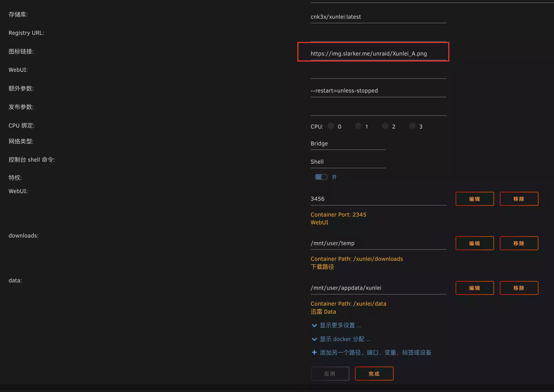
Task: Click 编辑 for the data path
Action: click(474, 288)
